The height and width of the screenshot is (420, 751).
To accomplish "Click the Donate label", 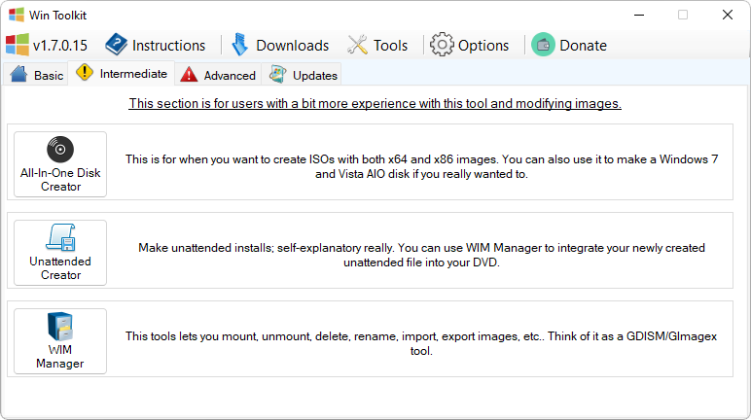I will click(583, 45).
